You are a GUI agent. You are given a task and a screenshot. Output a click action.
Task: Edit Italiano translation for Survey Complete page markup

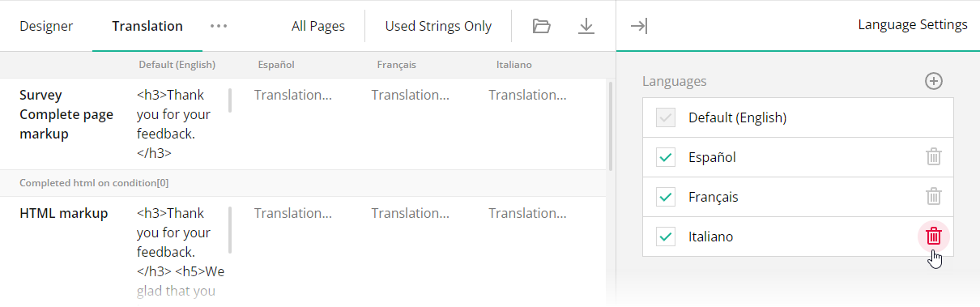tap(528, 95)
